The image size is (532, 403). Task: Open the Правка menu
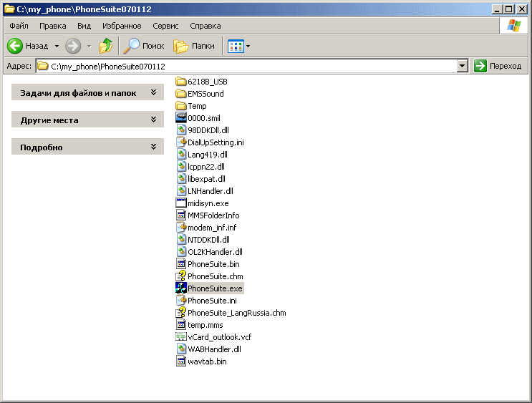52,26
